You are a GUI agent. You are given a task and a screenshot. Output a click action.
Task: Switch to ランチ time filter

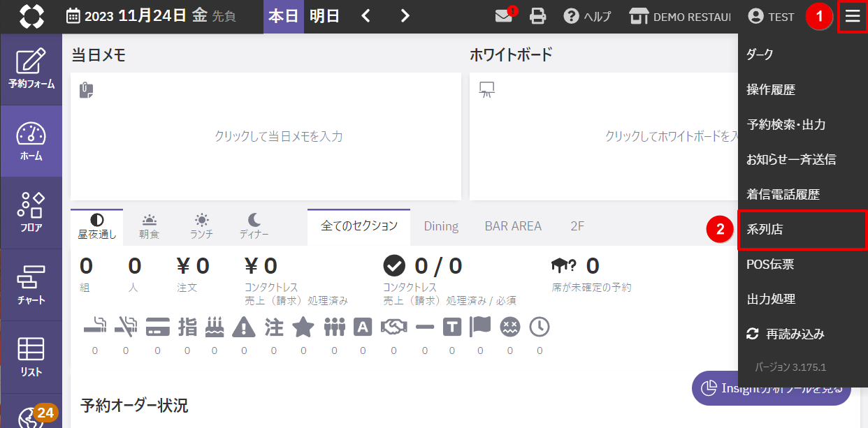pos(201,227)
